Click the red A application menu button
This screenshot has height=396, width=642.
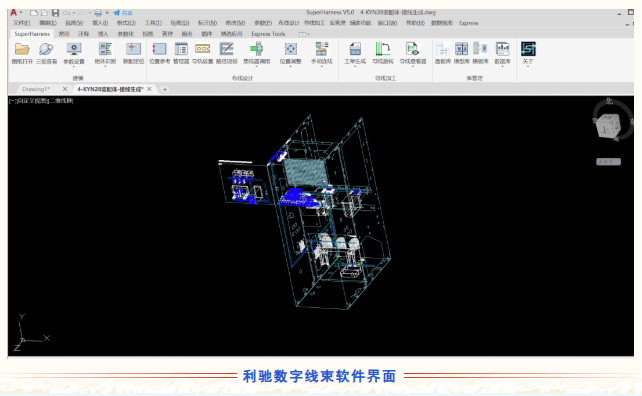coord(14,13)
